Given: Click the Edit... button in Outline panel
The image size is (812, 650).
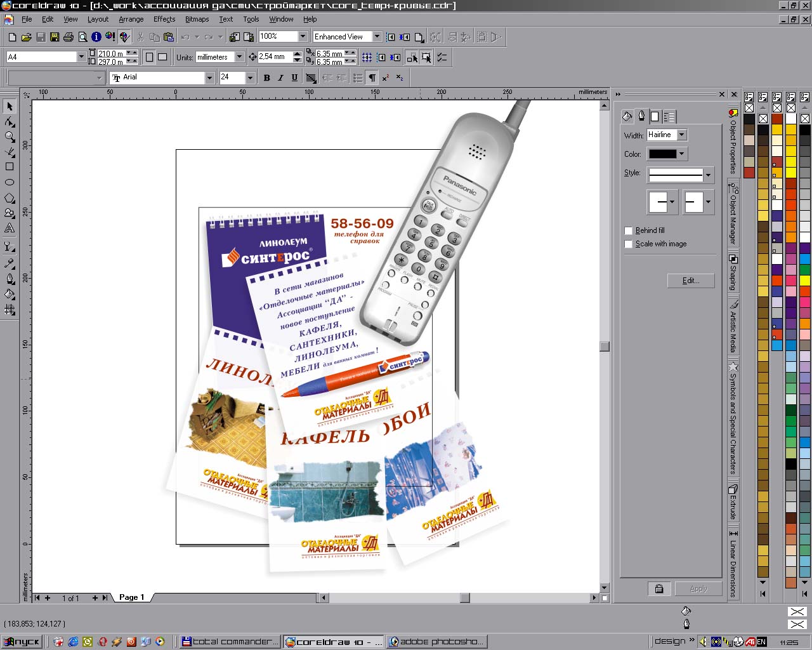Looking at the screenshot, I should point(691,281).
